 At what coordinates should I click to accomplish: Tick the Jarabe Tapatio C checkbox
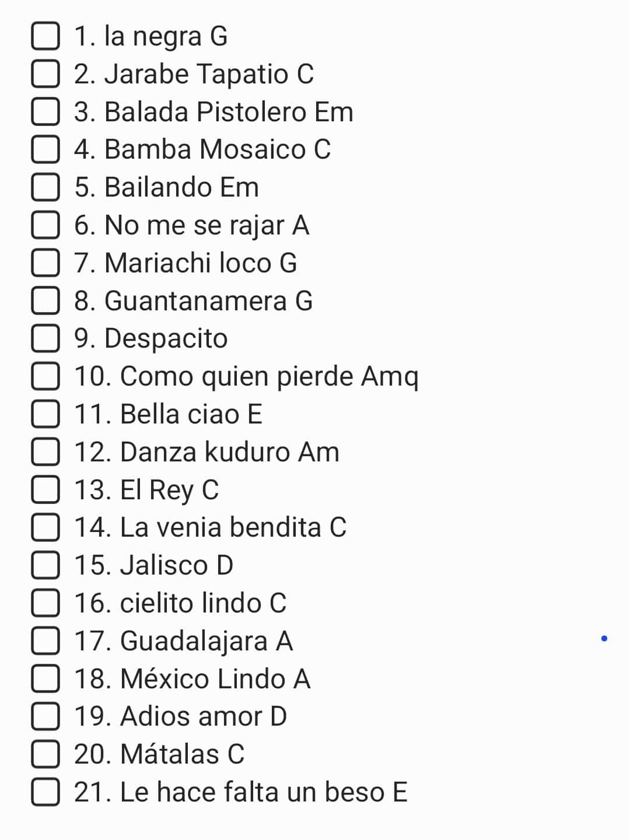(x=45, y=74)
